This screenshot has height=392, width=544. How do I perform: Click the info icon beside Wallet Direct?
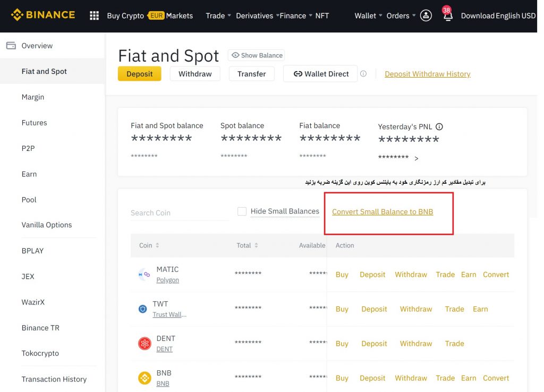[363, 73]
